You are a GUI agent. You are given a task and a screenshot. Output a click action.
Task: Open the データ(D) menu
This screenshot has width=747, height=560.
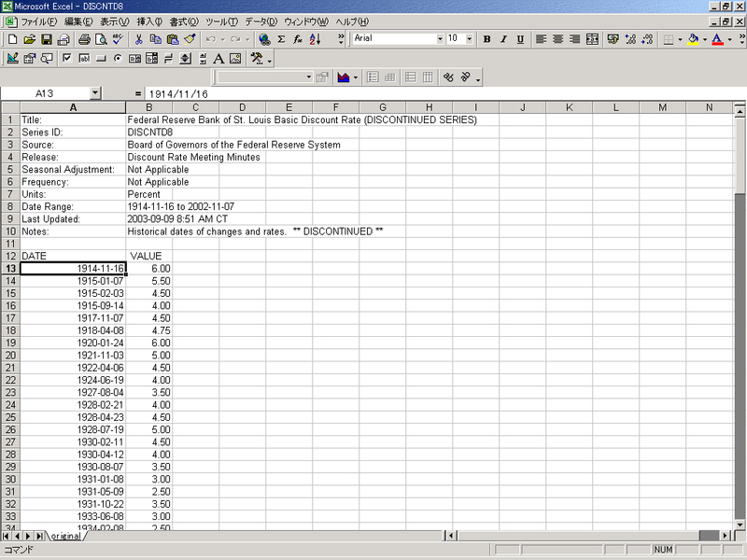261,21
